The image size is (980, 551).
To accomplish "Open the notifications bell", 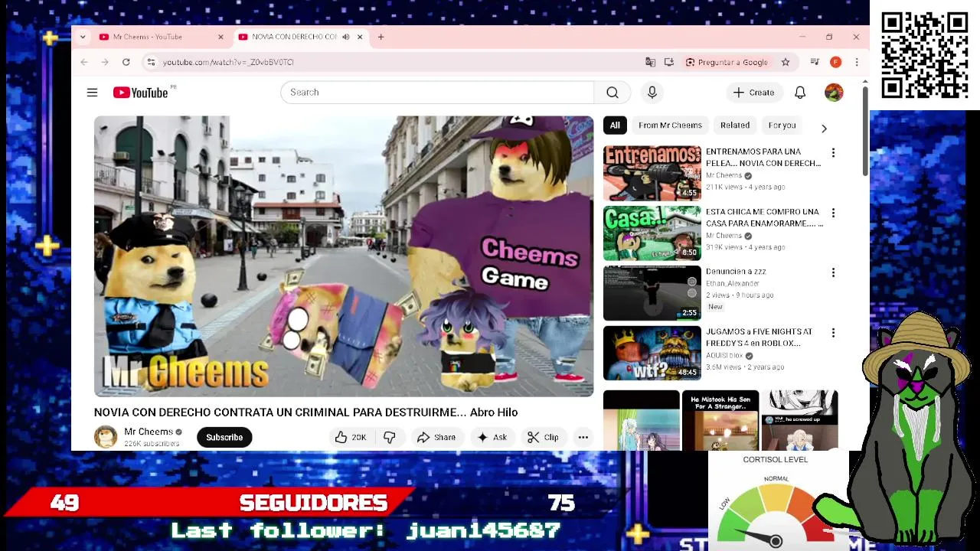I will [800, 93].
